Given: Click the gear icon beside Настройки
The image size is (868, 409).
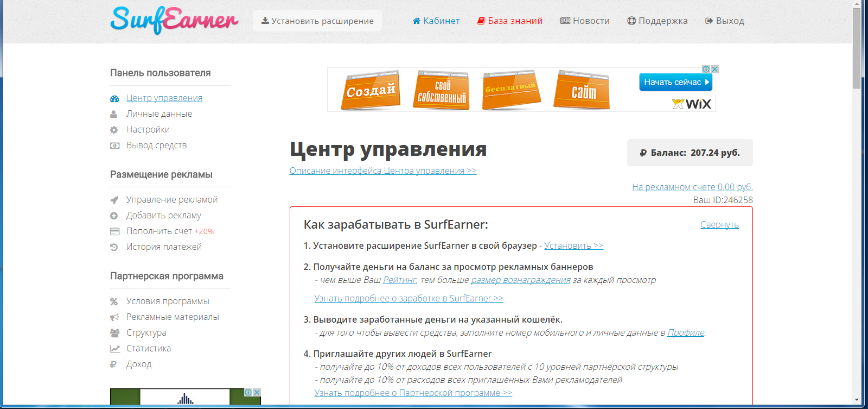Looking at the screenshot, I should click(x=114, y=130).
